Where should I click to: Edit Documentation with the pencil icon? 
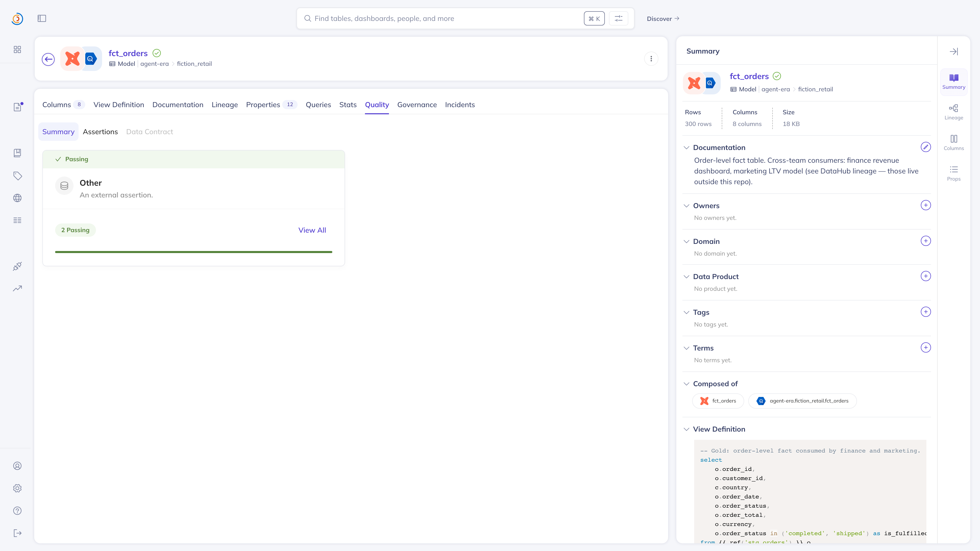(926, 147)
